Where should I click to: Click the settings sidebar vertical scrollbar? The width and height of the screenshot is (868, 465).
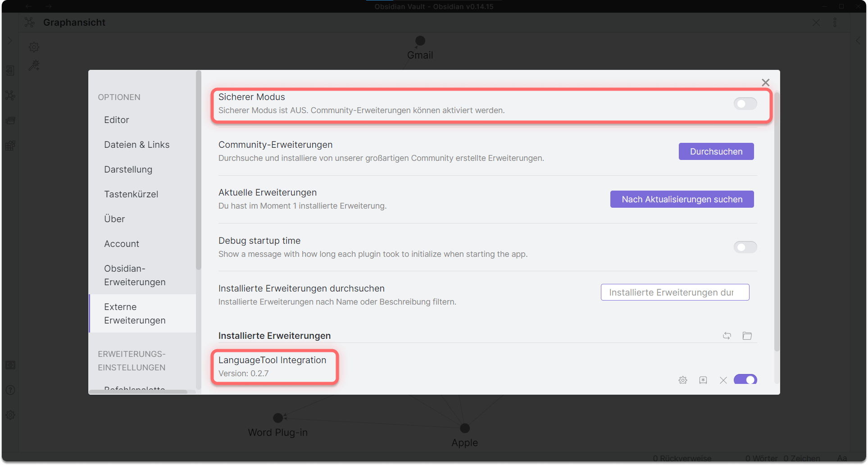(x=198, y=170)
